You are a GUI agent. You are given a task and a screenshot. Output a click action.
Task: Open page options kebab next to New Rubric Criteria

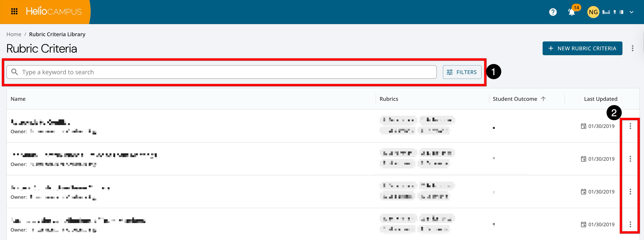[632, 48]
